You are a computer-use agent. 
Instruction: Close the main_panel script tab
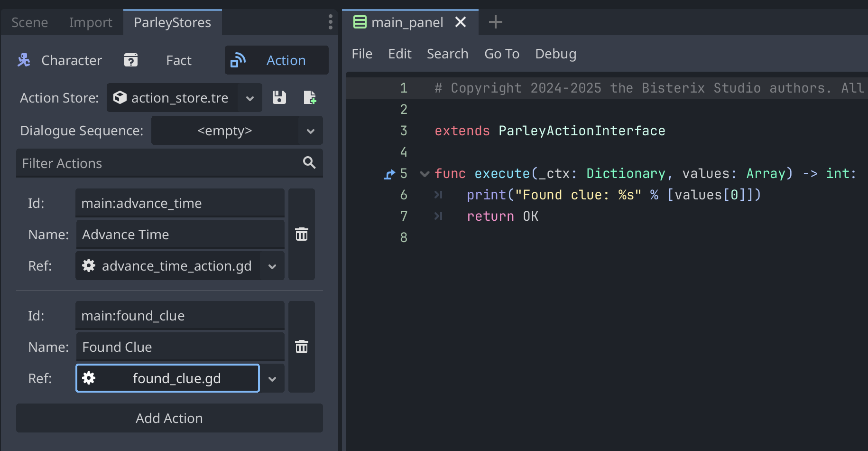pyautogui.click(x=461, y=22)
